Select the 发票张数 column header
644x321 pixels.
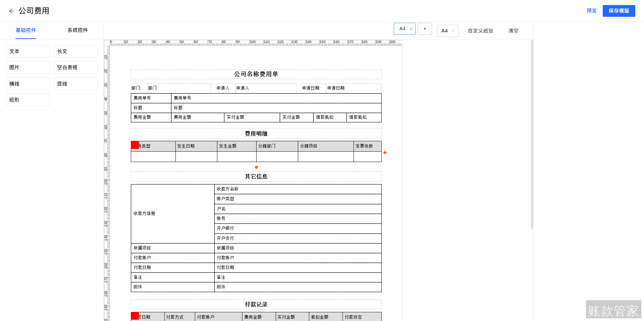368,146
